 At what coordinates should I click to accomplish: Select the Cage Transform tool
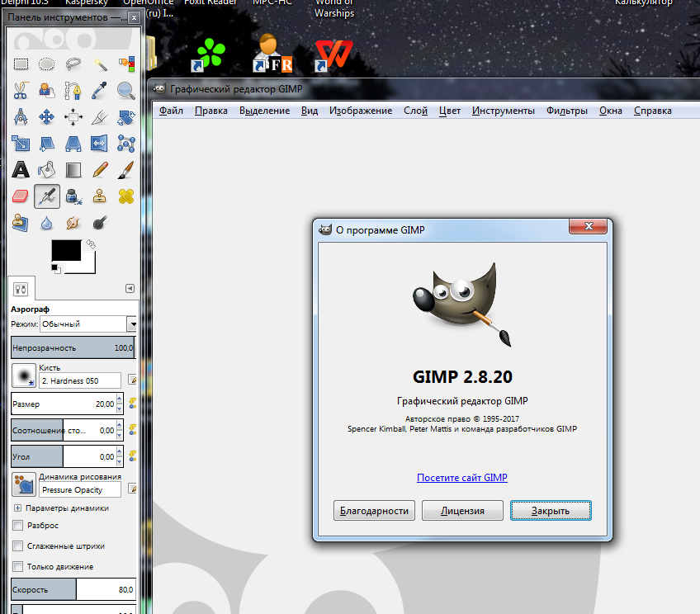coord(126,144)
